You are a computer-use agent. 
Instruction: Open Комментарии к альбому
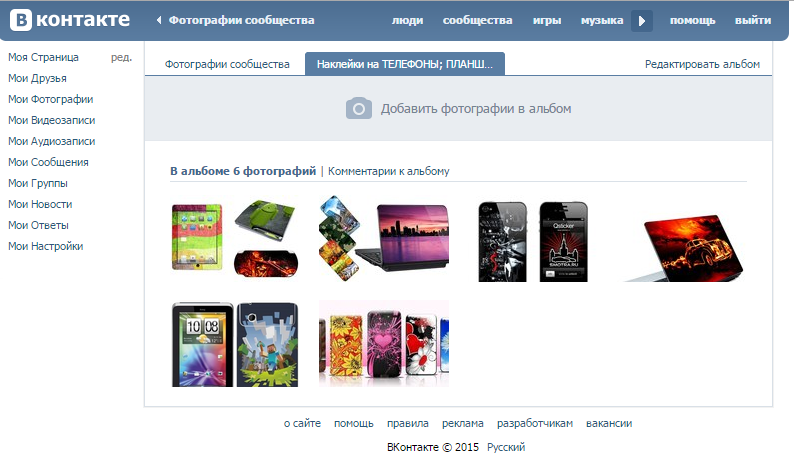point(388,171)
